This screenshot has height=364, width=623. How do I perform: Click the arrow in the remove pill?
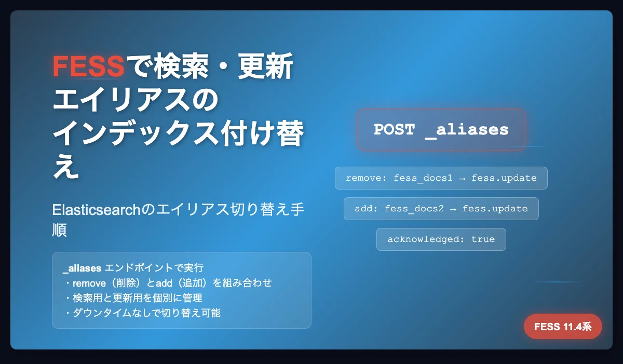462,178
